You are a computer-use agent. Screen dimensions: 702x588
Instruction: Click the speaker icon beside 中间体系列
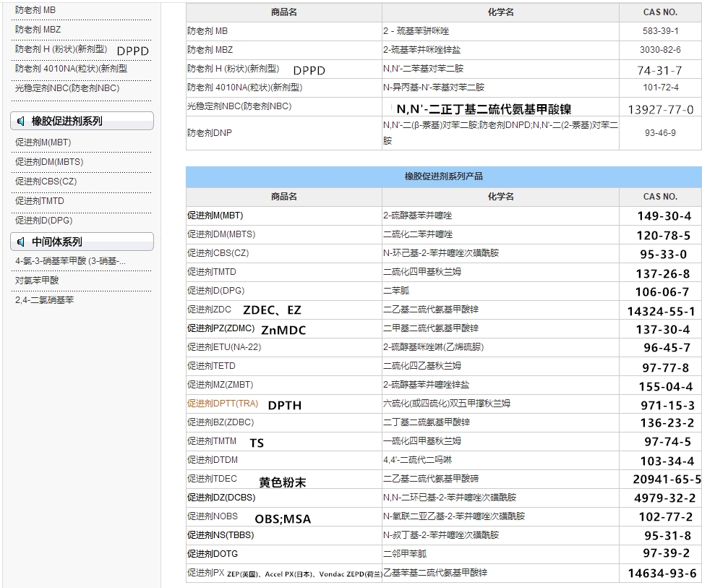[x=21, y=242]
